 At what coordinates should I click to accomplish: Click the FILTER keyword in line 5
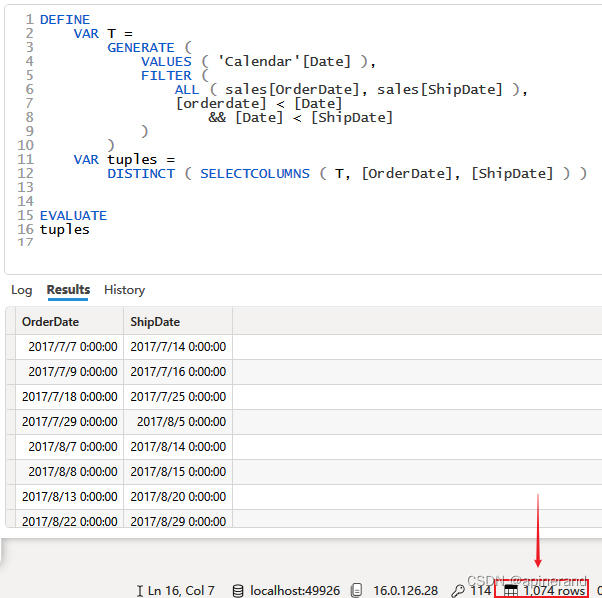166,76
